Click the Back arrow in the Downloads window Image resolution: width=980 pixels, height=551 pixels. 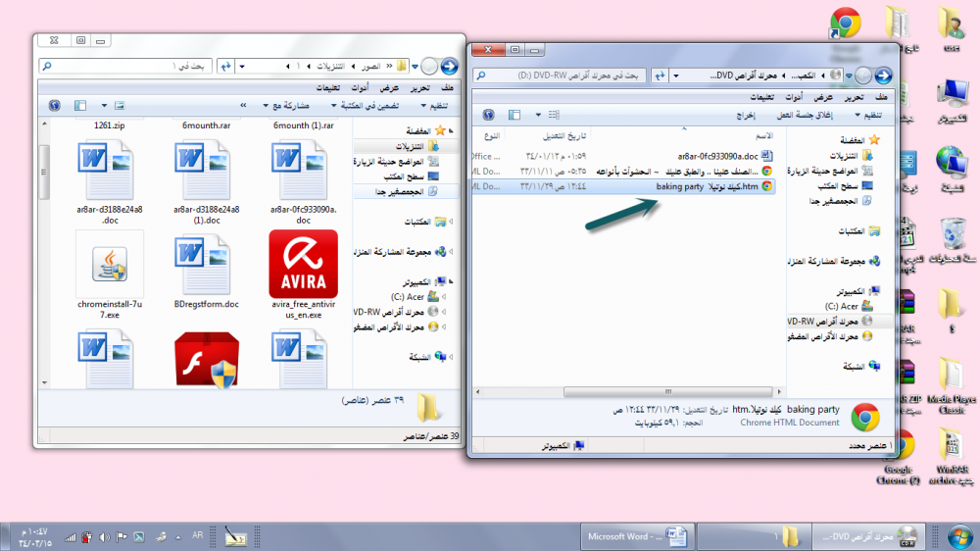click(x=449, y=66)
